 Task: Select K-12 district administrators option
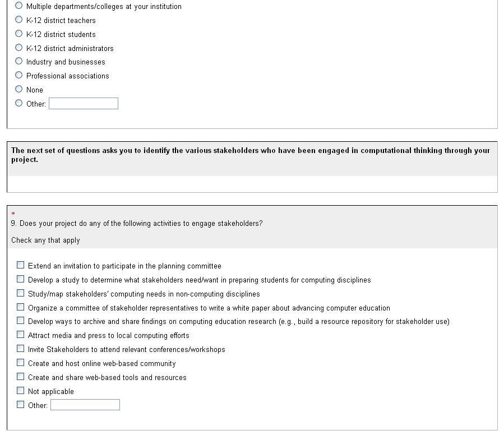click(x=19, y=48)
